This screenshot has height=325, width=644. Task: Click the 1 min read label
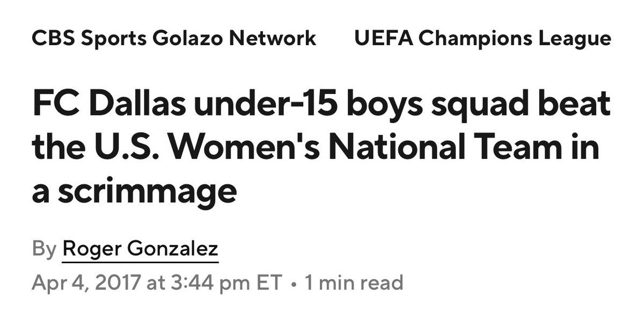click(x=354, y=282)
